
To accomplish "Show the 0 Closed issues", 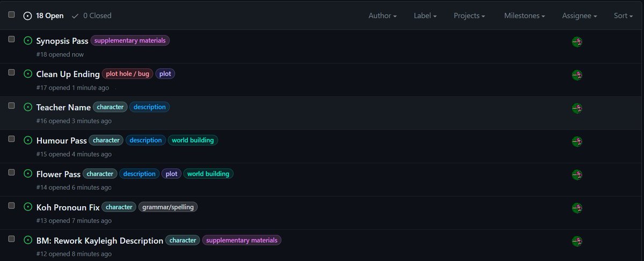I will pyautogui.click(x=92, y=16).
